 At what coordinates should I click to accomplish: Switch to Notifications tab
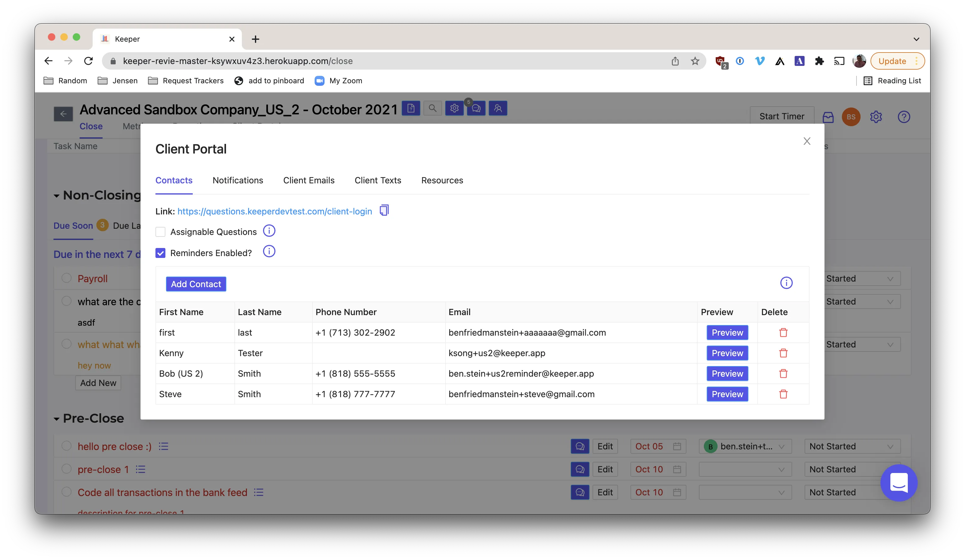pyautogui.click(x=238, y=180)
